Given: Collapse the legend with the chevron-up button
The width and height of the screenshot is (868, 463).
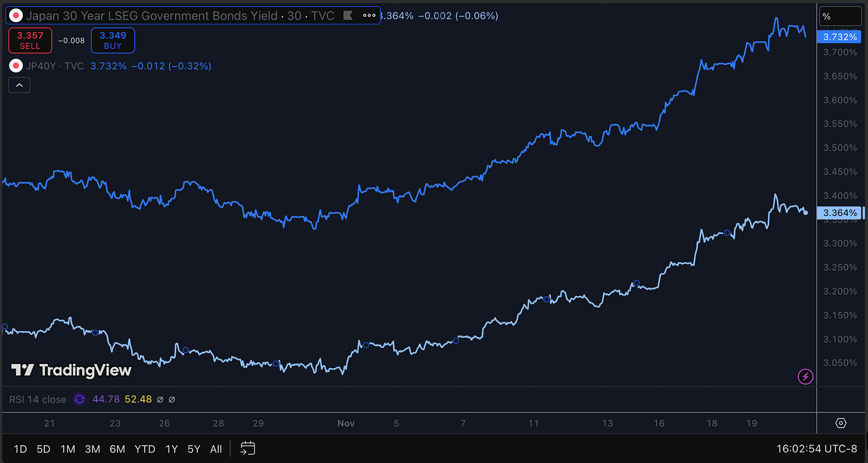Looking at the screenshot, I should tap(19, 85).
